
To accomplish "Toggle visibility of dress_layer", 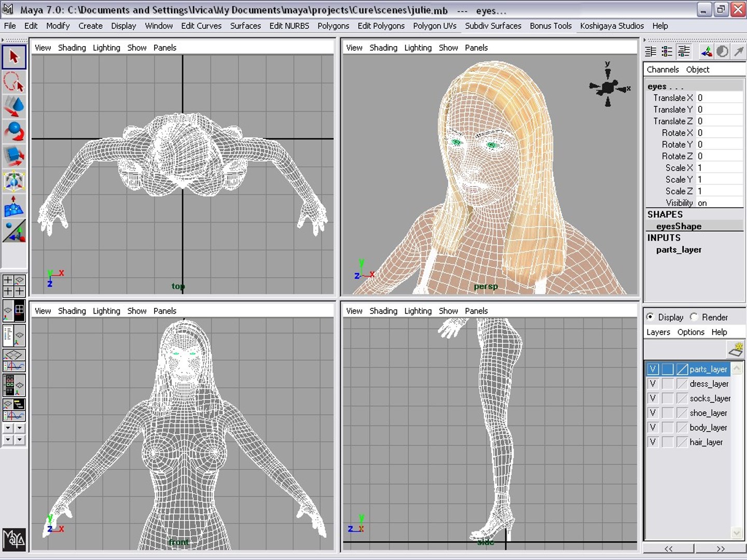I will (653, 384).
